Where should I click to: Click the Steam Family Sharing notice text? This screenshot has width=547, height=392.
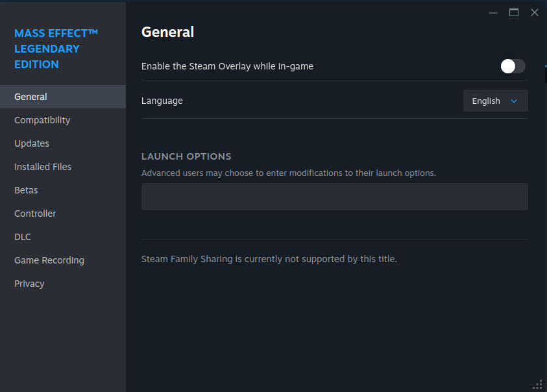(x=269, y=259)
